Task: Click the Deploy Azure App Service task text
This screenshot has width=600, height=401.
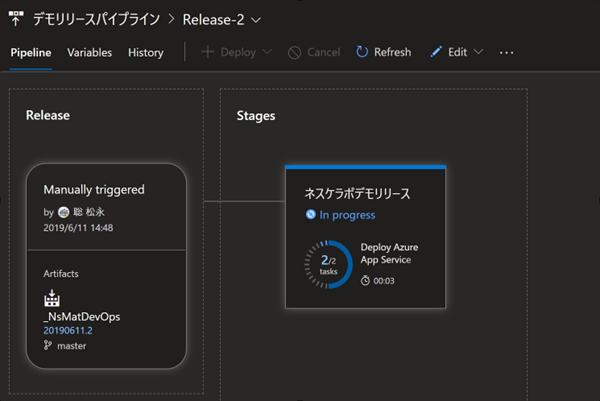Action: point(389,253)
